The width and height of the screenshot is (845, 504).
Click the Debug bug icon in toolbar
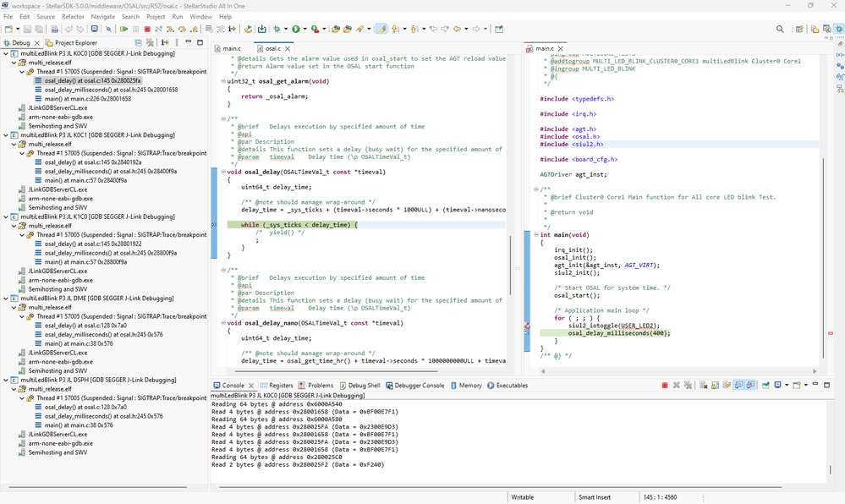click(277, 29)
